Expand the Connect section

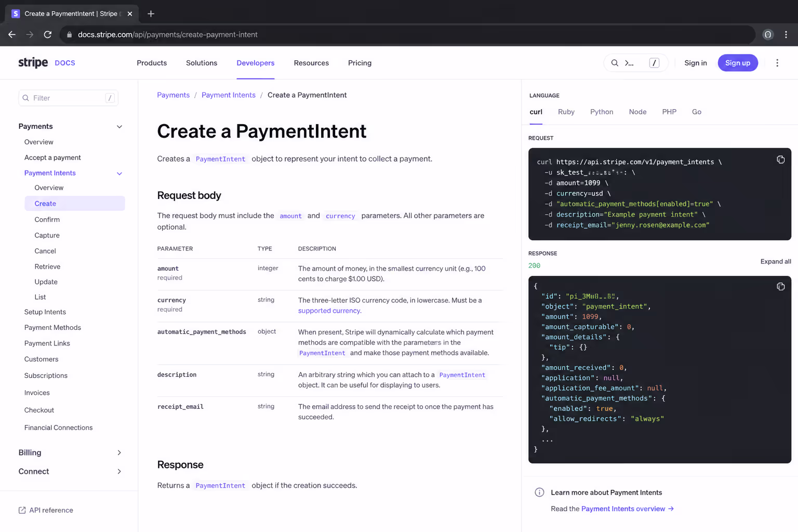coord(71,471)
